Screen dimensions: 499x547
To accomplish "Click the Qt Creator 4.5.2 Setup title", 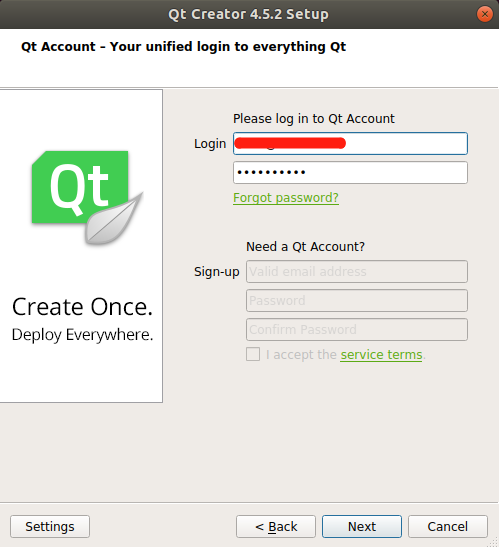I will point(248,14).
